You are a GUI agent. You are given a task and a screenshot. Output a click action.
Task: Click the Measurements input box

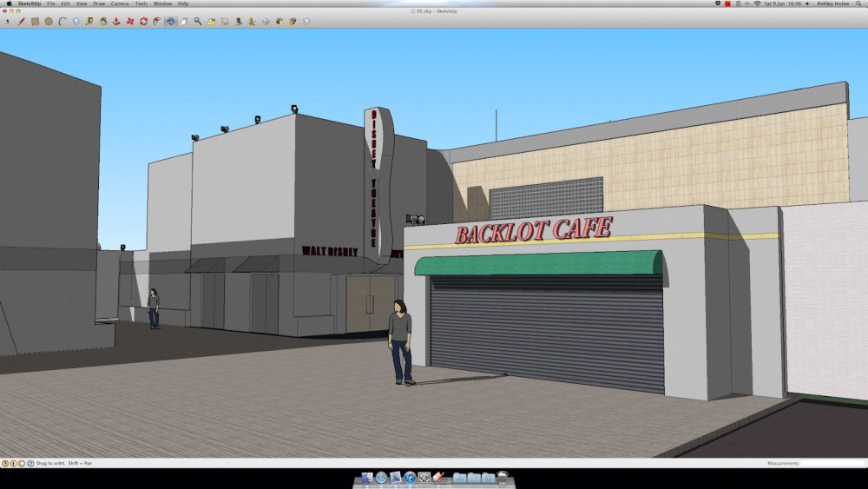tap(832, 463)
